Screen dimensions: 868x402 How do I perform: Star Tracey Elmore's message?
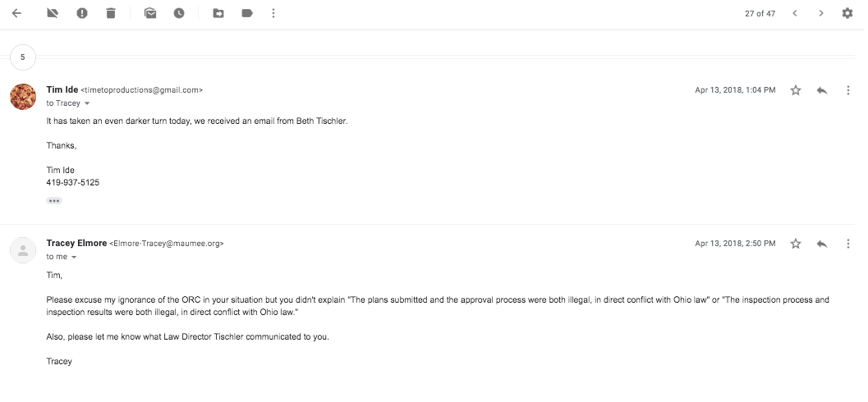pyautogui.click(x=795, y=244)
